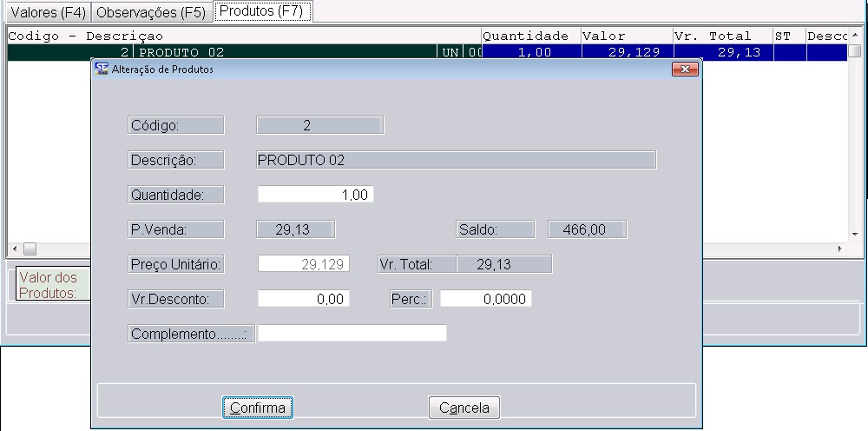Click the Descrição field showing PRODUTO 02
868x431 pixels.
point(456,160)
